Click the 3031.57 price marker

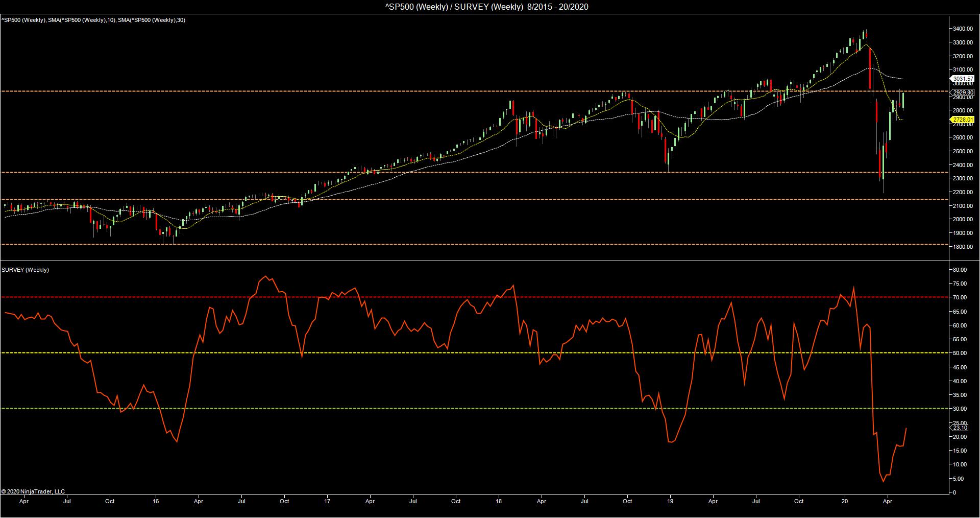pos(962,79)
